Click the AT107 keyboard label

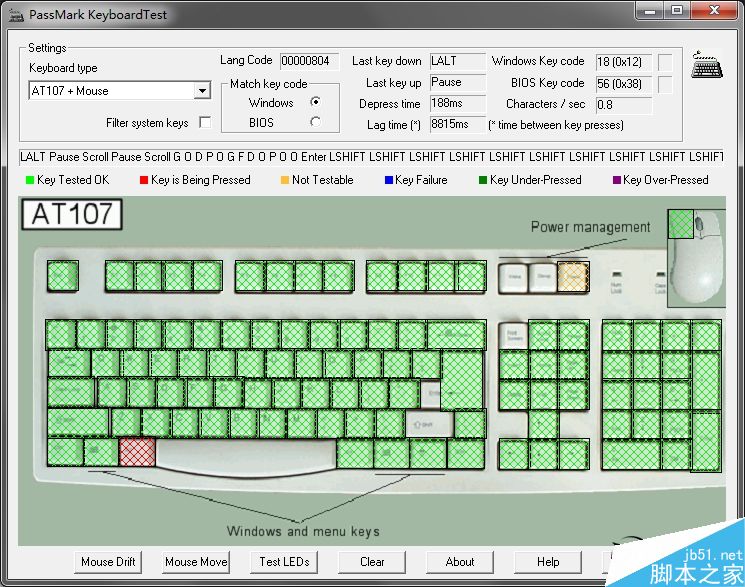pos(72,214)
